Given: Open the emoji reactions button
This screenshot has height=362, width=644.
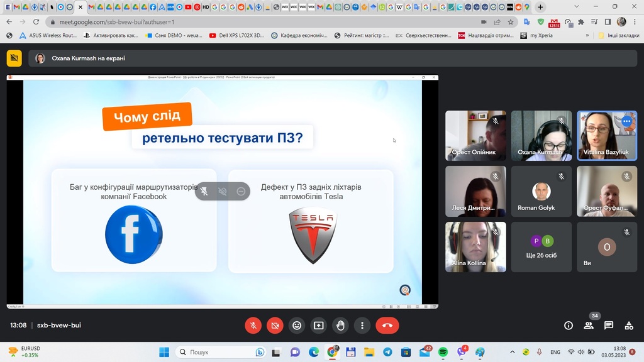Looking at the screenshot, I should coord(297,326).
